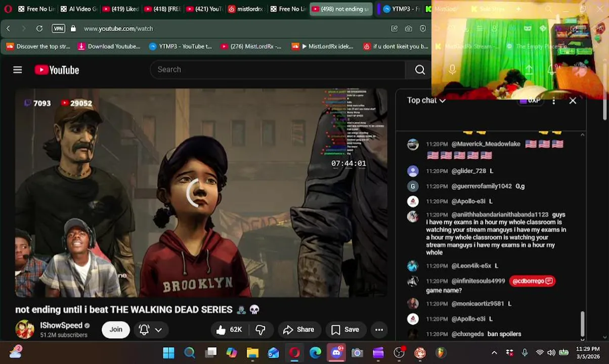Open more actions beside Save
Image resolution: width=609 pixels, height=364 pixels.
point(379,330)
